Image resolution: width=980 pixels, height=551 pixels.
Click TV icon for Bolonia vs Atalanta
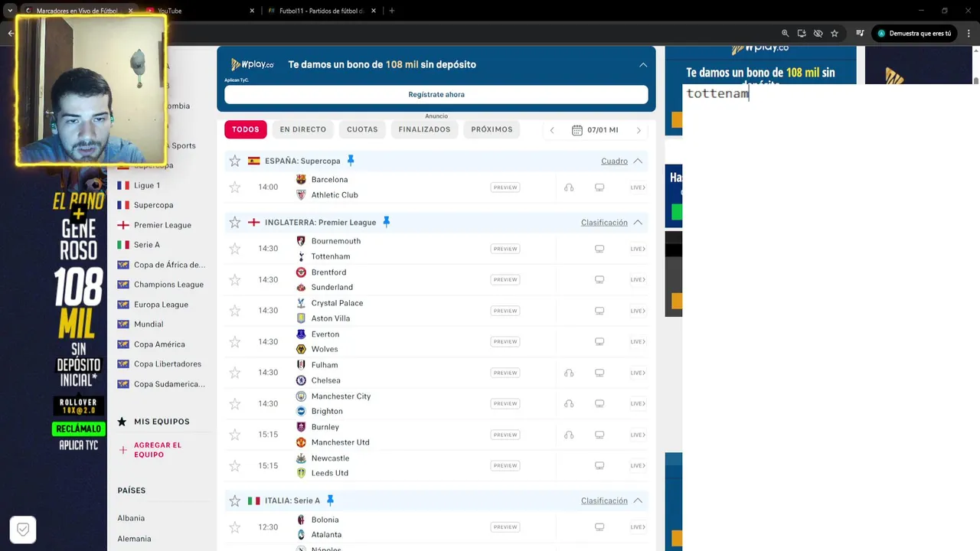click(599, 527)
